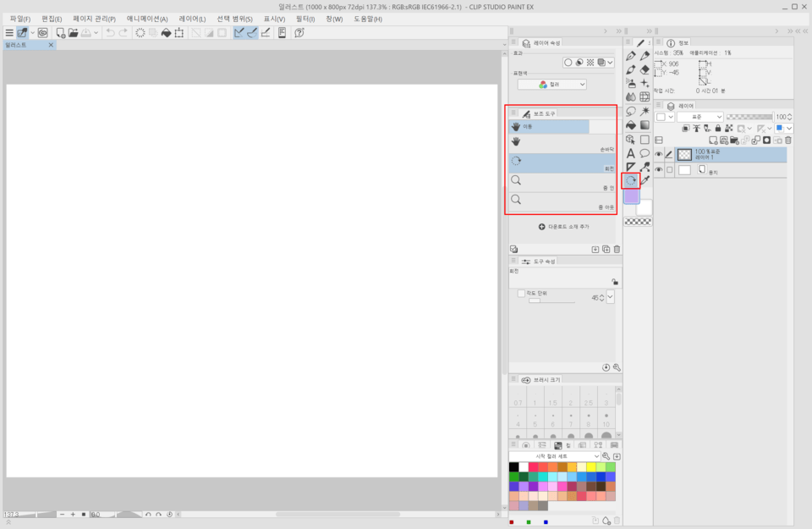This screenshot has width=812, height=529.
Task: Select the Gradient tool
Action: (x=645, y=125)
